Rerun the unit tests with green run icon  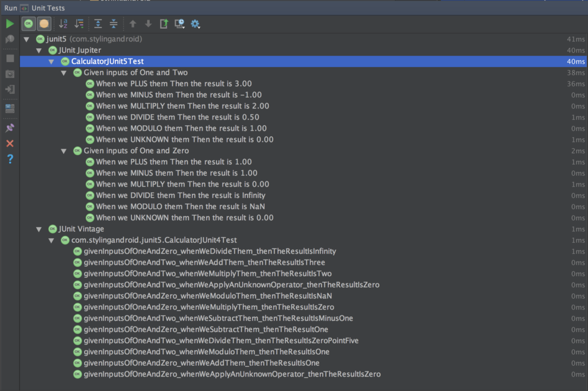coord(10,24)
